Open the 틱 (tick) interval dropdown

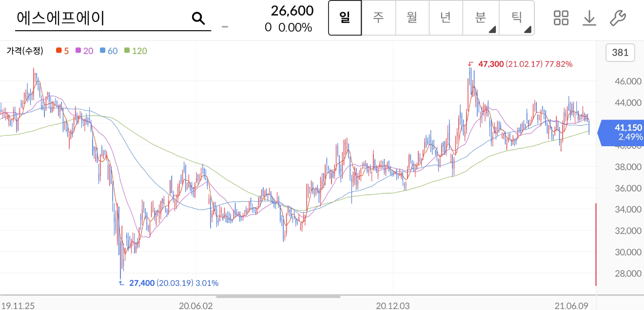pyautogui.click(x=517, y=18)
